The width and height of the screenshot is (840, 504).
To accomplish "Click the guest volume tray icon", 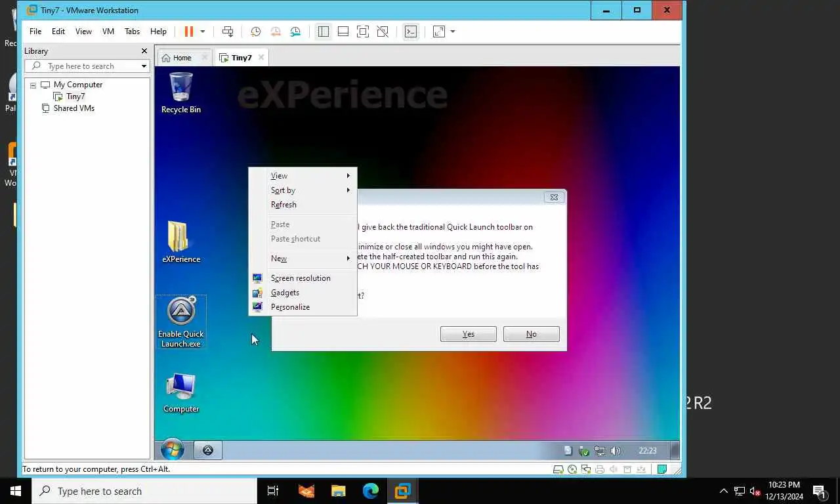I will point(616,451).
